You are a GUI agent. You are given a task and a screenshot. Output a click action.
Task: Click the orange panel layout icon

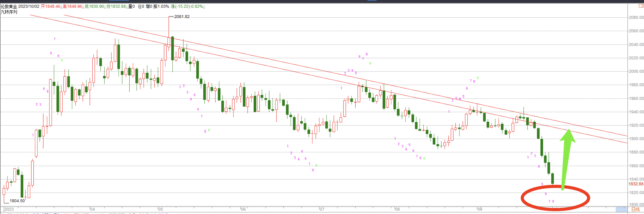[x=641, y=6]
